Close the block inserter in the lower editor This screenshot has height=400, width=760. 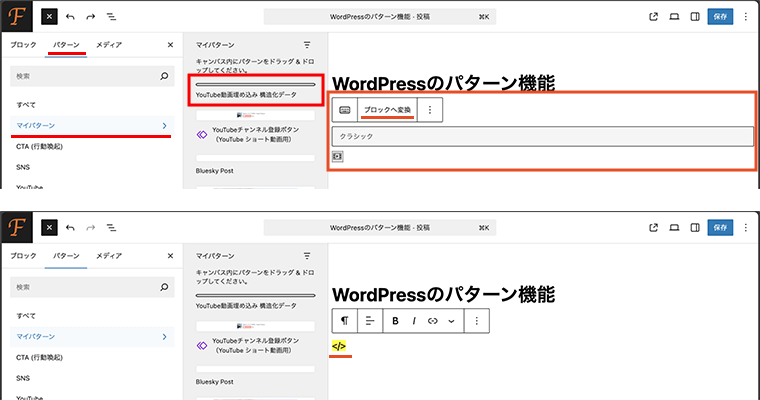click(x=49, y=227)
